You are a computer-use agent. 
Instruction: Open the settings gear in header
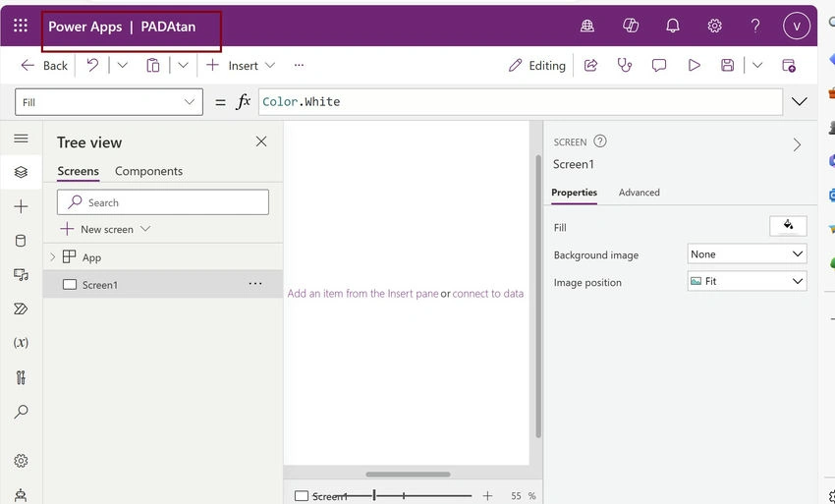coord(714,26)
